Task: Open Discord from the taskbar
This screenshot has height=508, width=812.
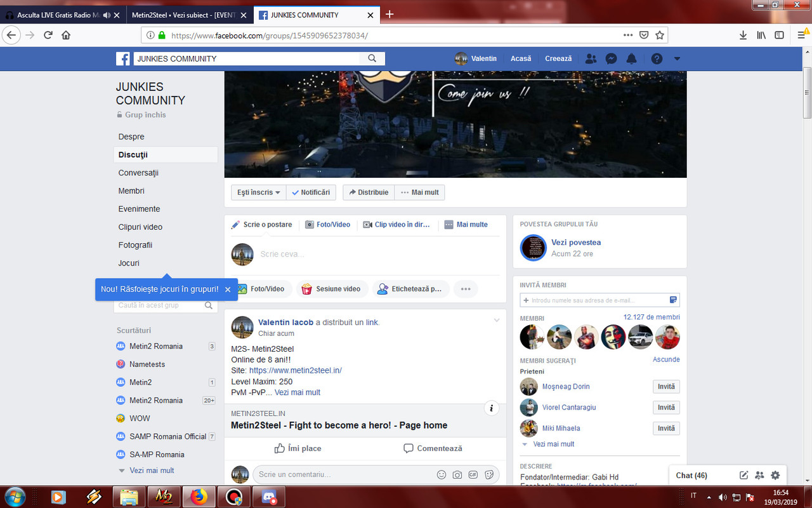Action: click(x=268, y=497)
